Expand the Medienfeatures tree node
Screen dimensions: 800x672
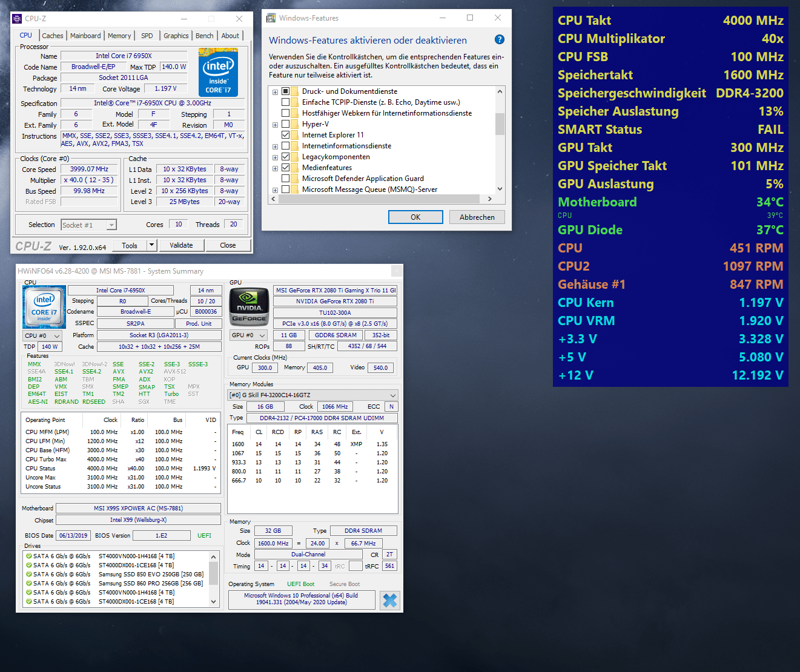275,168
